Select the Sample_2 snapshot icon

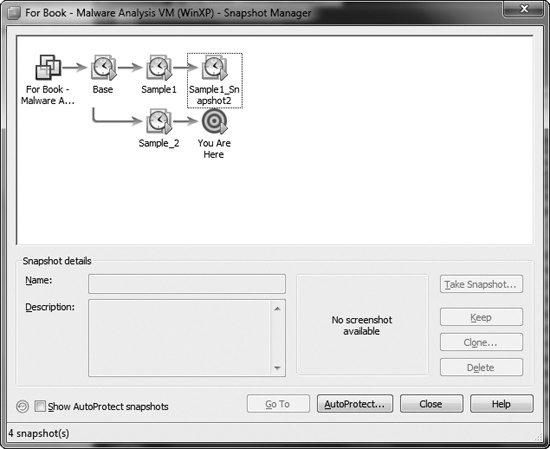(159, 121)
